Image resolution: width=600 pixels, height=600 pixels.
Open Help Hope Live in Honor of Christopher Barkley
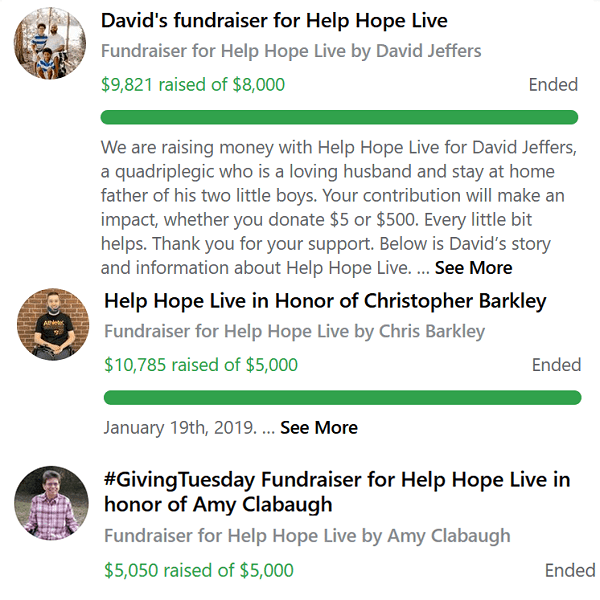click(325, 301)
